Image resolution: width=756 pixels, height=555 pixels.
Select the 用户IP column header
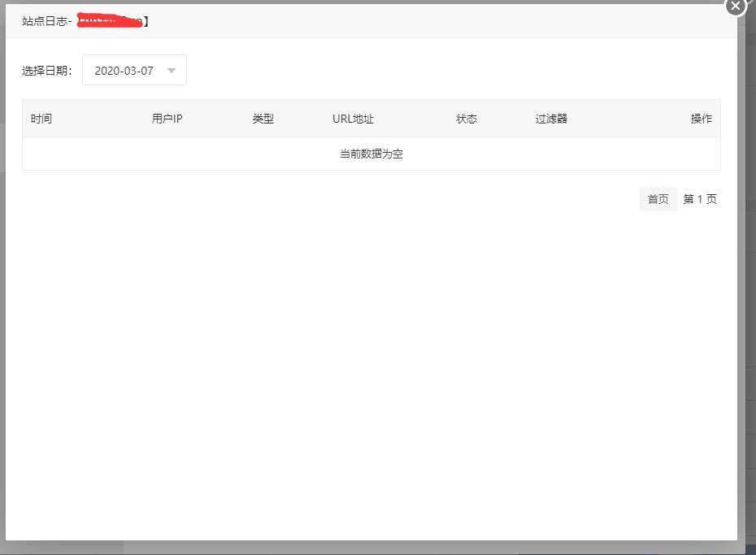(x=167, y=119)
